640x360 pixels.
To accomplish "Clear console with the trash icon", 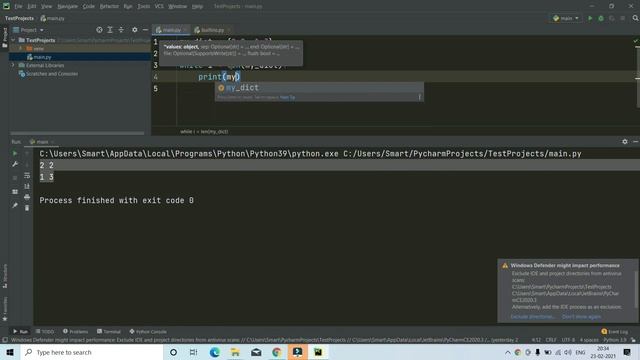I will (27, 208).
